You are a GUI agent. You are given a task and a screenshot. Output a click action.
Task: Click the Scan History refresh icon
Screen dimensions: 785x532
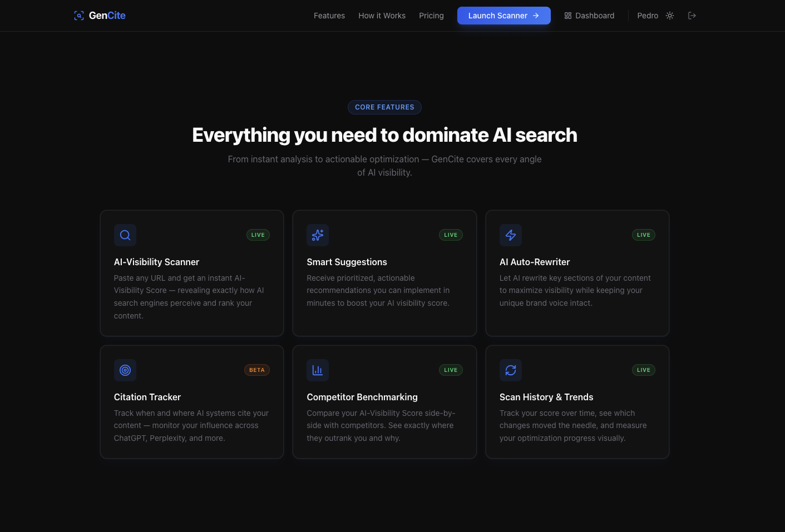511,370
